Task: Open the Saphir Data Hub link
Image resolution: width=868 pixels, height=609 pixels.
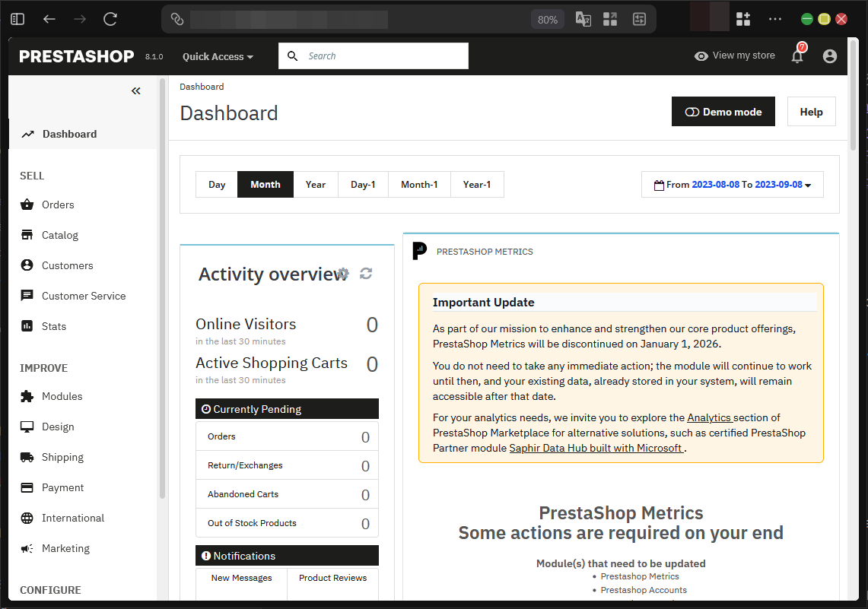Action: tap(596, 449)
